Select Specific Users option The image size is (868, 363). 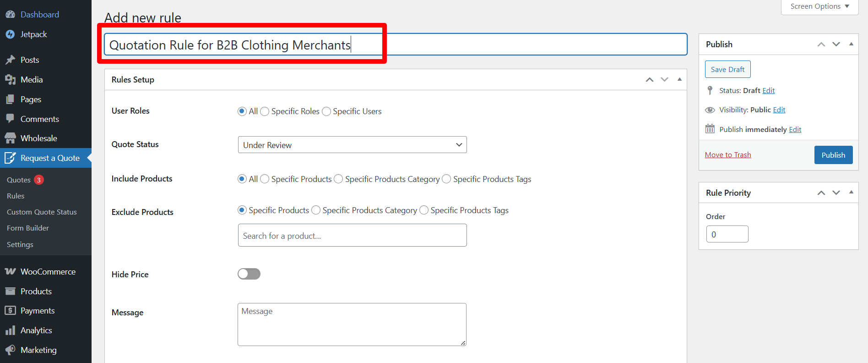coord(326,111)
